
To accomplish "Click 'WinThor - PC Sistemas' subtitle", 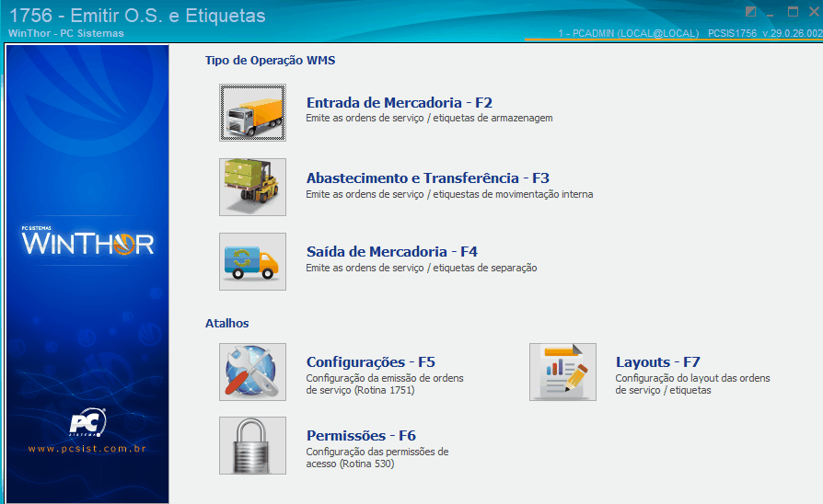I will click(66, 33).
